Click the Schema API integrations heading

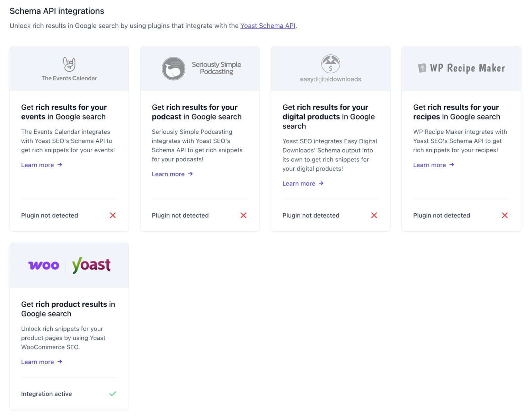pos(57,11)
